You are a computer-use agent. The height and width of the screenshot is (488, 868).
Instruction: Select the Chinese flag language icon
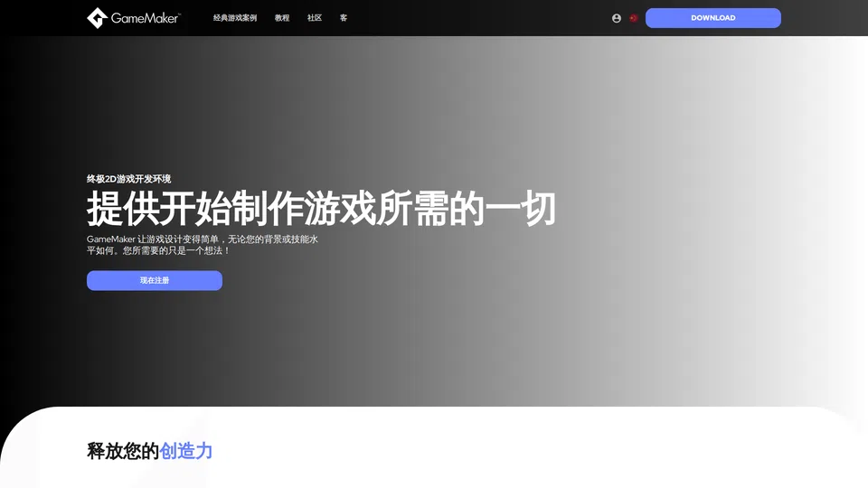pos(633,18)
